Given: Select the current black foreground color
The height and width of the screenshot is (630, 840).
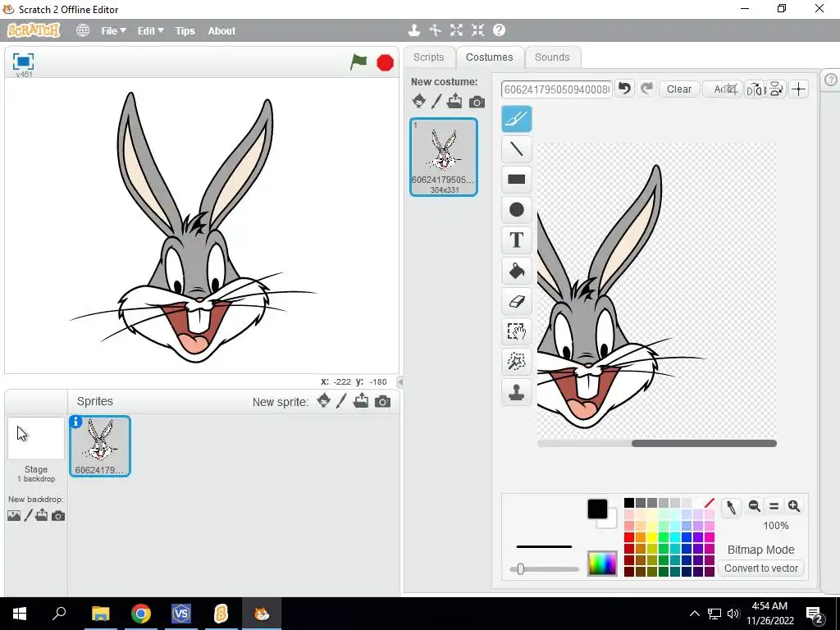Looking at the screenshot, I should click(597, 509).
